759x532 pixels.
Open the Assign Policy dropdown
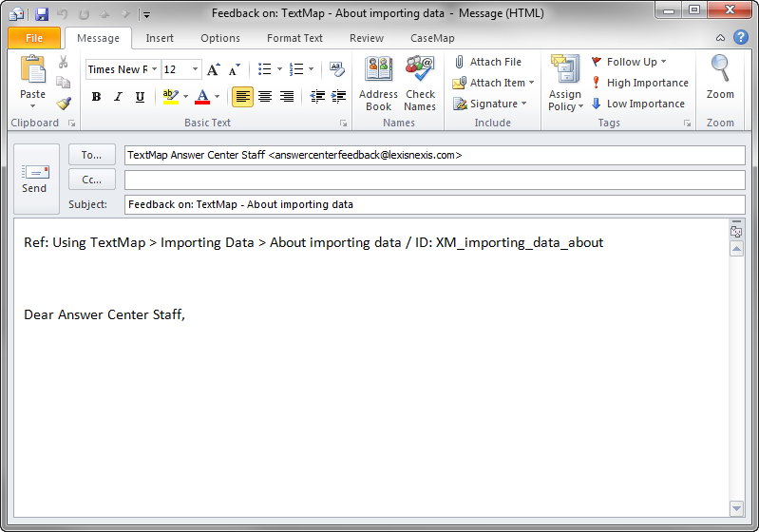click(565, 84)
